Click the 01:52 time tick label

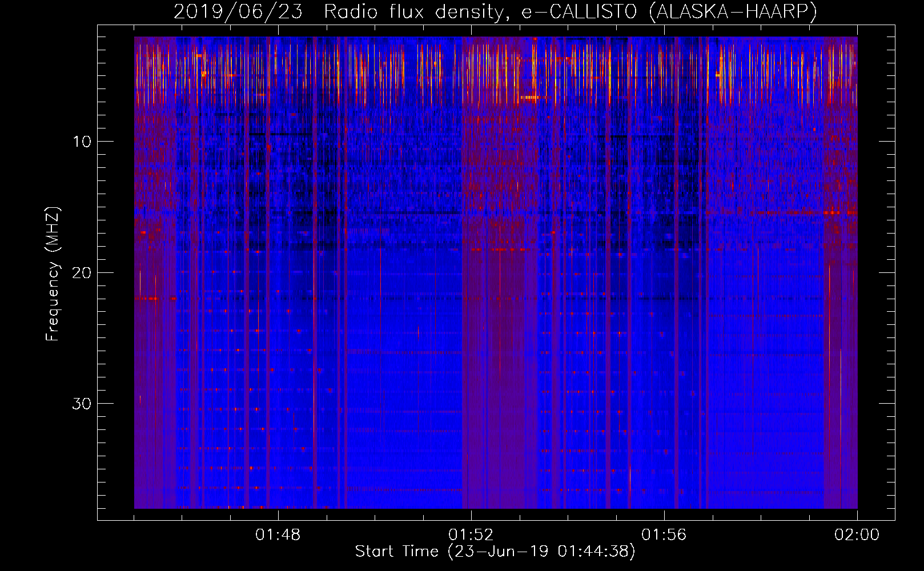point(471,535)
